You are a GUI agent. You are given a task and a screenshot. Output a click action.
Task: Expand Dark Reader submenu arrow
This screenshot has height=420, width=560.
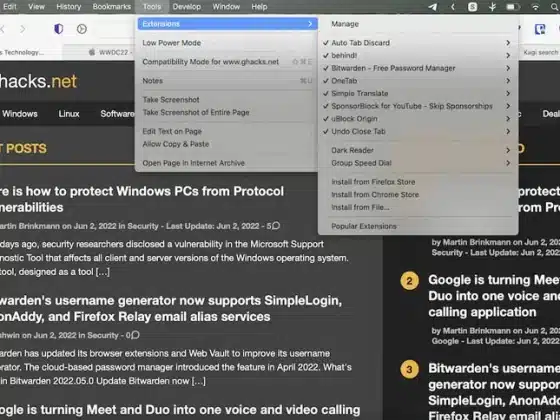click(x=508, y=150)
